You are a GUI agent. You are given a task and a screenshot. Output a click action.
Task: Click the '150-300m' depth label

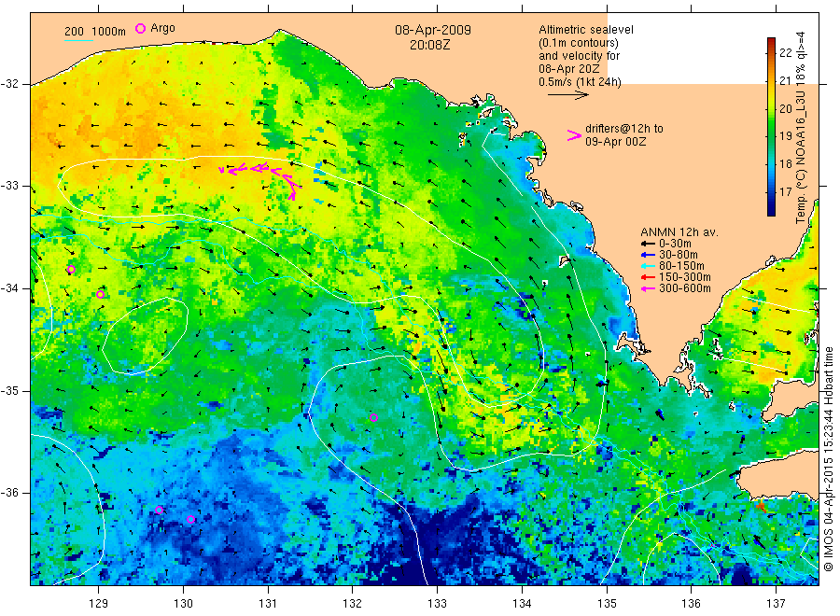(685, 277)
